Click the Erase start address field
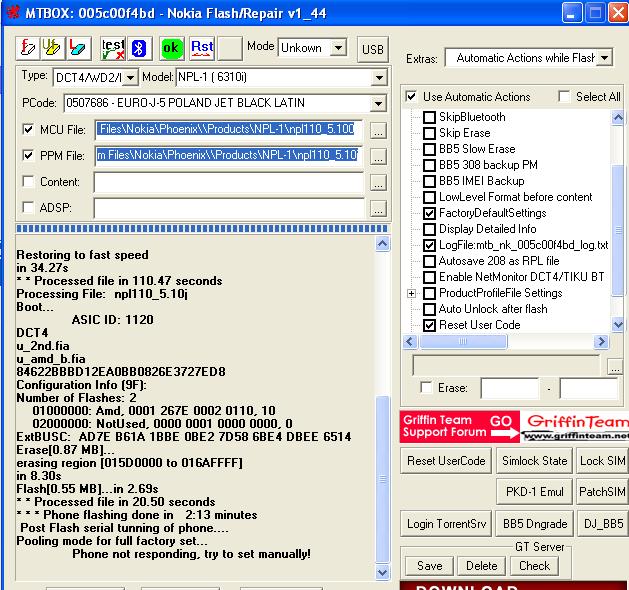The height and width of the screenshot is (590, 629). click(x=510, y=388)
